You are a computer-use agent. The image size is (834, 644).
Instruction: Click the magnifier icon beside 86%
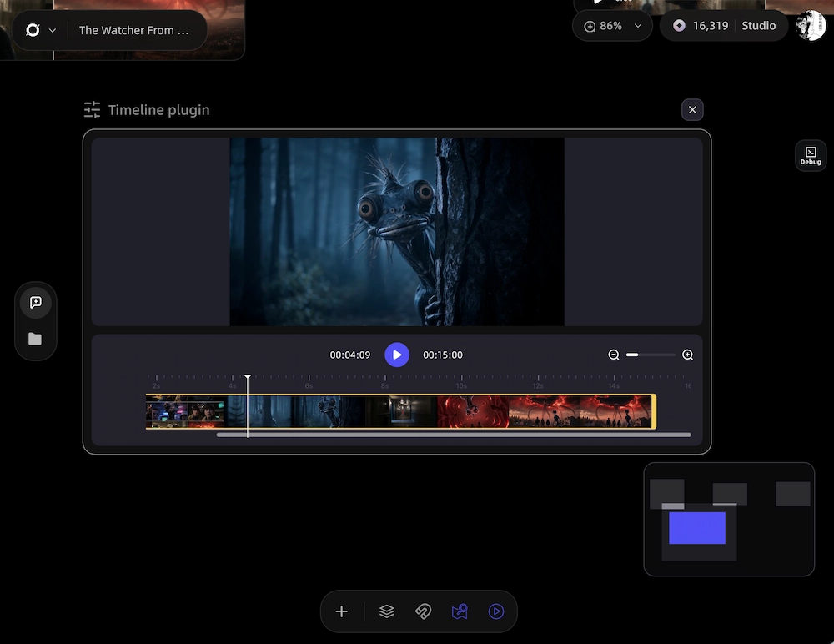(x=590, y=26)
